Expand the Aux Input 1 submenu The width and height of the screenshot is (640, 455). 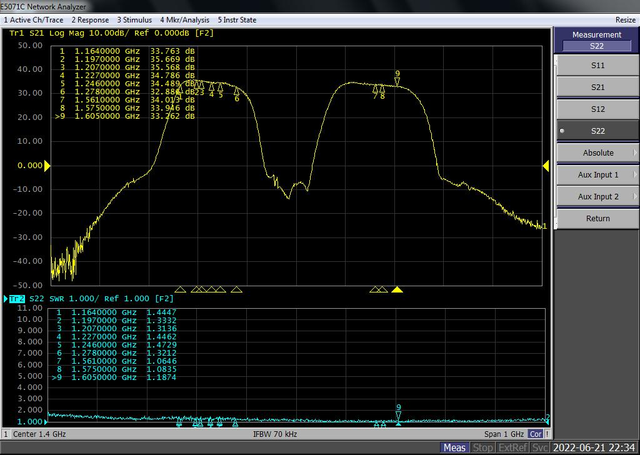tap(598, 175)
